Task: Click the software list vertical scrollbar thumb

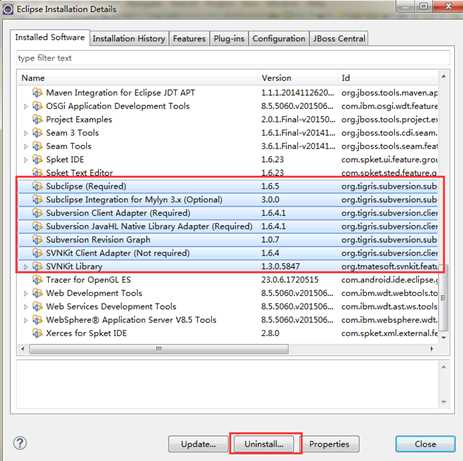Action: (443, 298)
